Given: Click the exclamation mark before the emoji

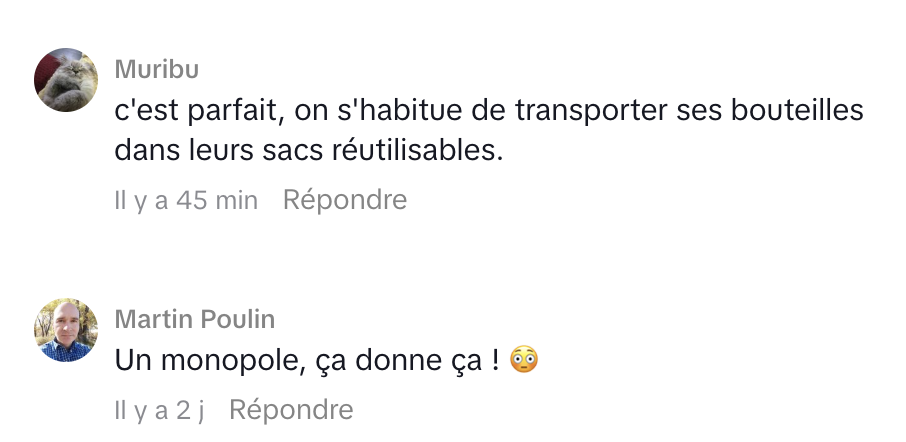Looking at the screenshot, I should 495,360.
